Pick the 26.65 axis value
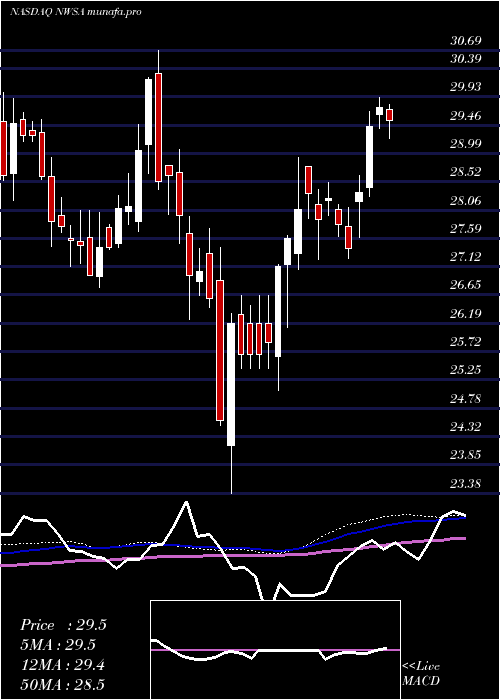This screenshot has width=500, height=700. coord(466,285)
